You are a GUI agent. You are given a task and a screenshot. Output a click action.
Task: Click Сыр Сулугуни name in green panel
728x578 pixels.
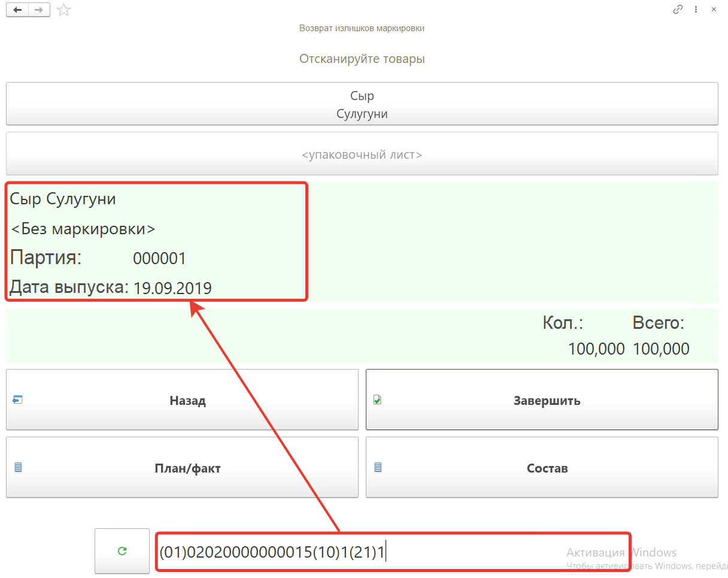point(63,199)
